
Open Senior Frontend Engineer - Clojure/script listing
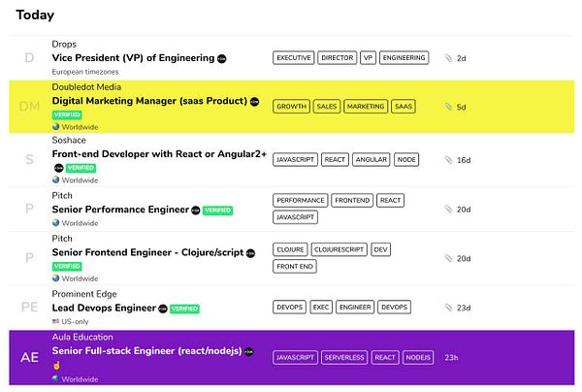[x=146, y=252]
